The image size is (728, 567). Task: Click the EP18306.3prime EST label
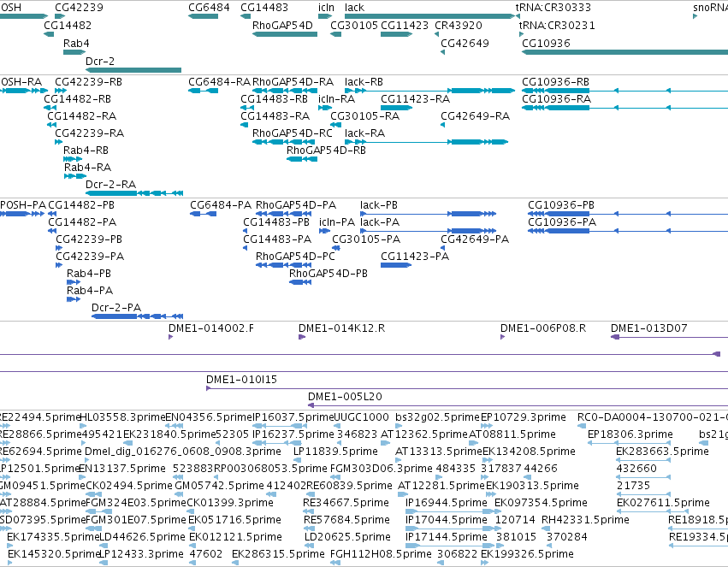click(x=630, y=434)
